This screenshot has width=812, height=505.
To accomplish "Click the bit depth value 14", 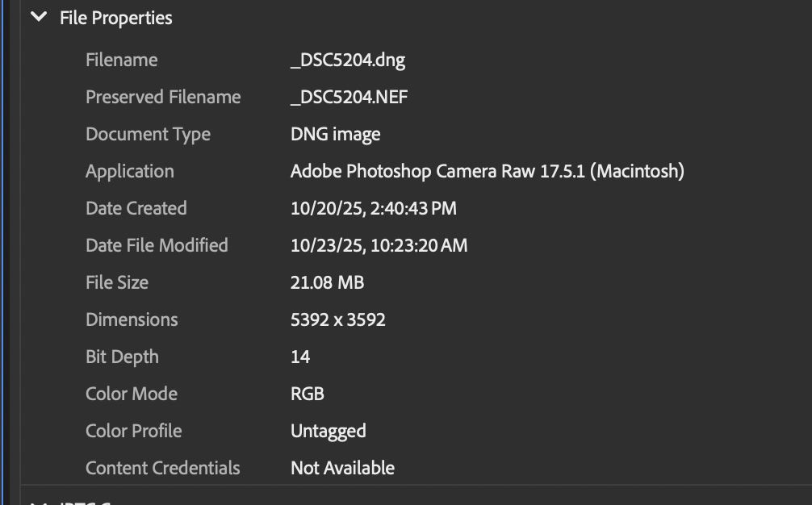I will 300,357.
